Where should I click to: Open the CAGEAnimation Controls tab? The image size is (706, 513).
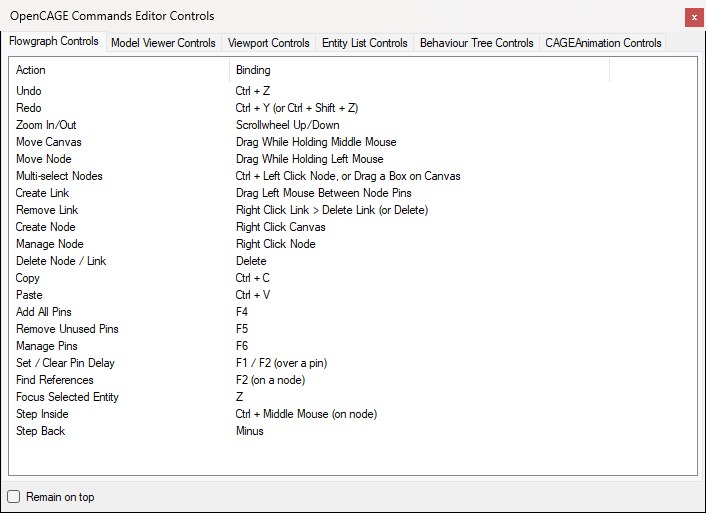603,43
